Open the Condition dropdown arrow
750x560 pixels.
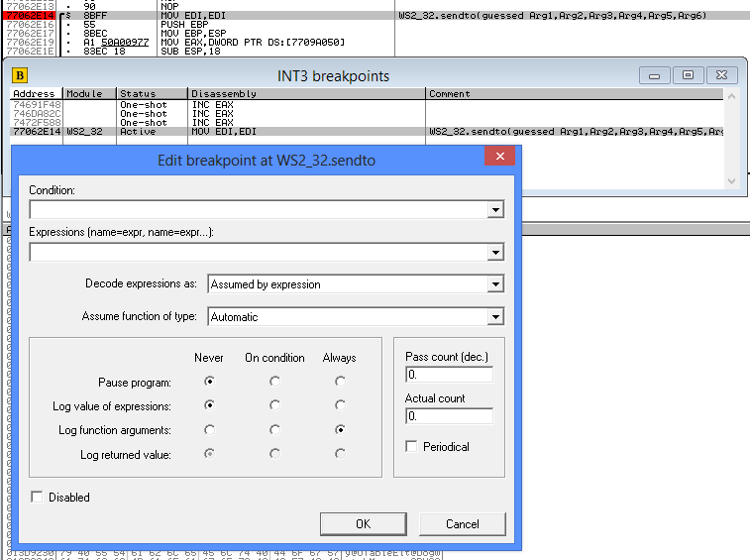[x=495, y=210]
